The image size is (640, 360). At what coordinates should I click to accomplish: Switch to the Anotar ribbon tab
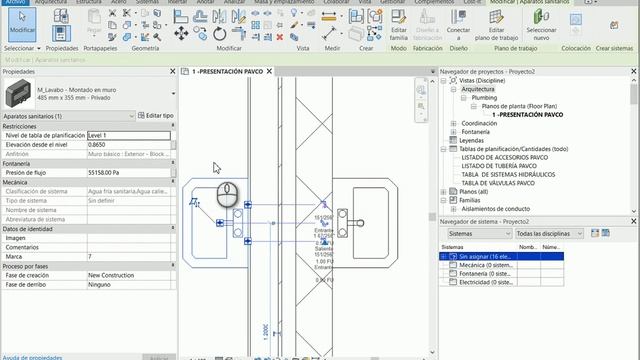click(205, 2)
